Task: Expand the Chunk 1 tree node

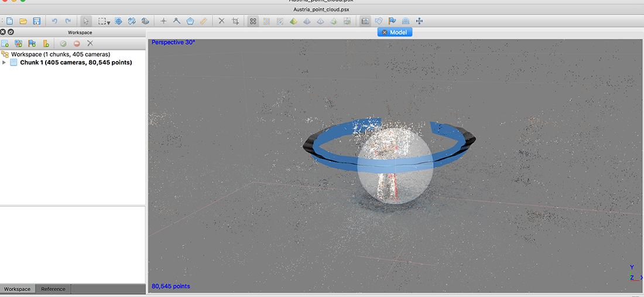Action: pyautogui.click(x=5, y=63)
